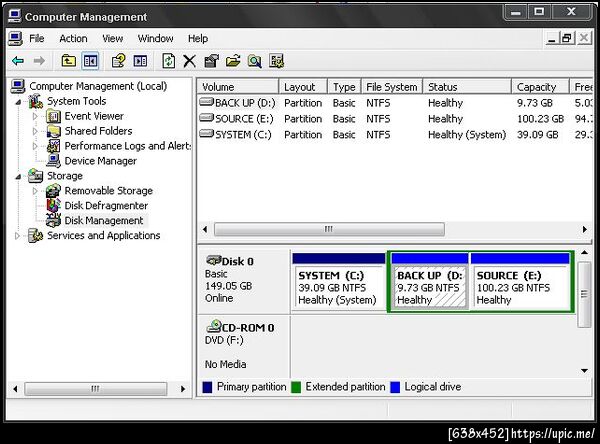Click the System Tools icon
This screenshot has width=600, height=444.
(x=35, y=101)
